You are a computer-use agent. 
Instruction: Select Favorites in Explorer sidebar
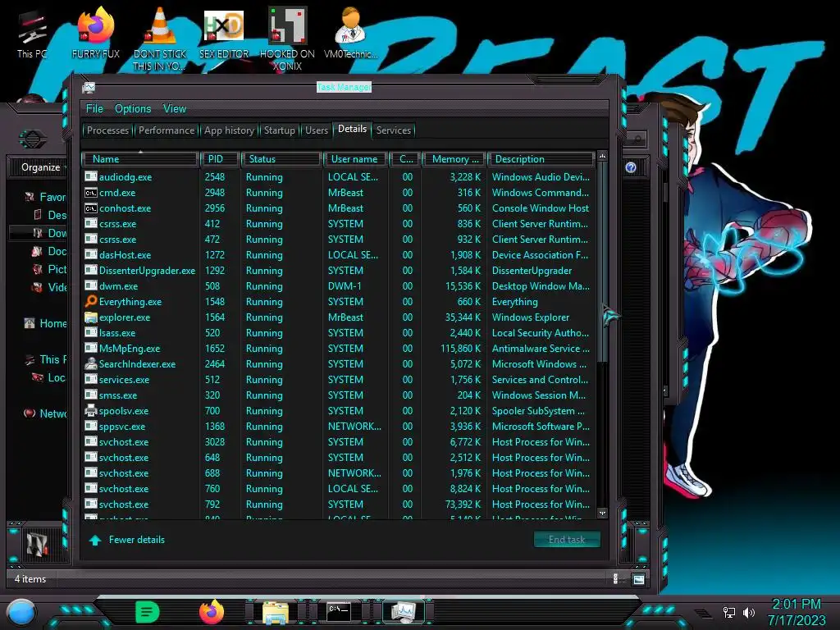point(47,197)
